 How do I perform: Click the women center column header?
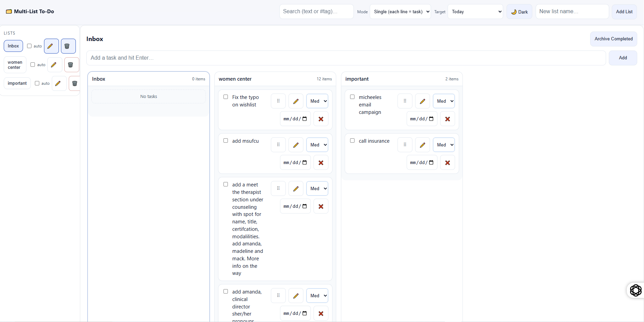pos(275,79)
